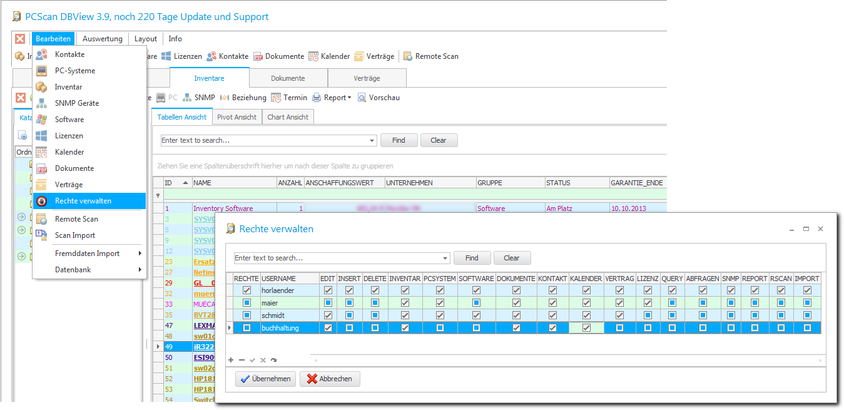Toggle KALENDER checkbox for buchhaltung
The height and width of the screenshot is (410, 844).
click(x=587, y=327)
